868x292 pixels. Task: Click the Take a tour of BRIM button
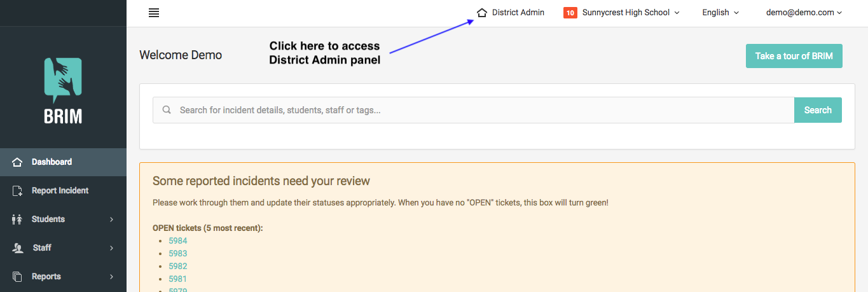coord(794,56)
